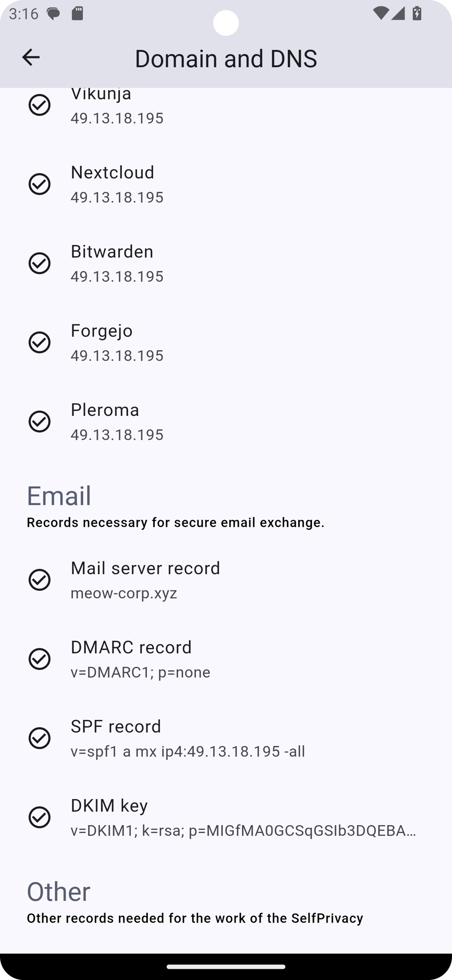Image resolution: width=452 pixels, height=980 pixels.
Task: Click the check icon beside Nextcloud
Action: 39,184
